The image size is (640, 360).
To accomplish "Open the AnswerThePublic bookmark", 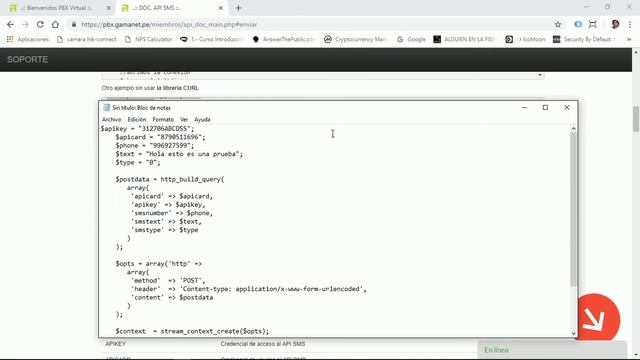I will coord(284,39).
